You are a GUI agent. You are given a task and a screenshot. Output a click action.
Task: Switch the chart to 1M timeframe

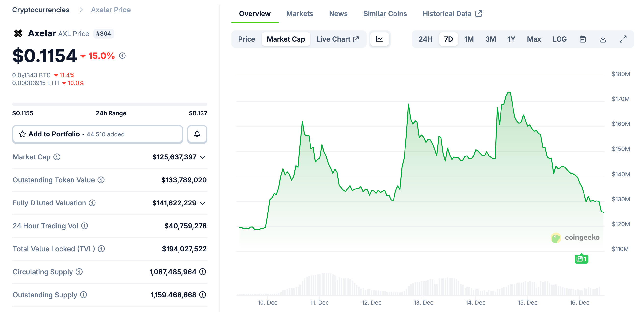(x=469, y=39)
